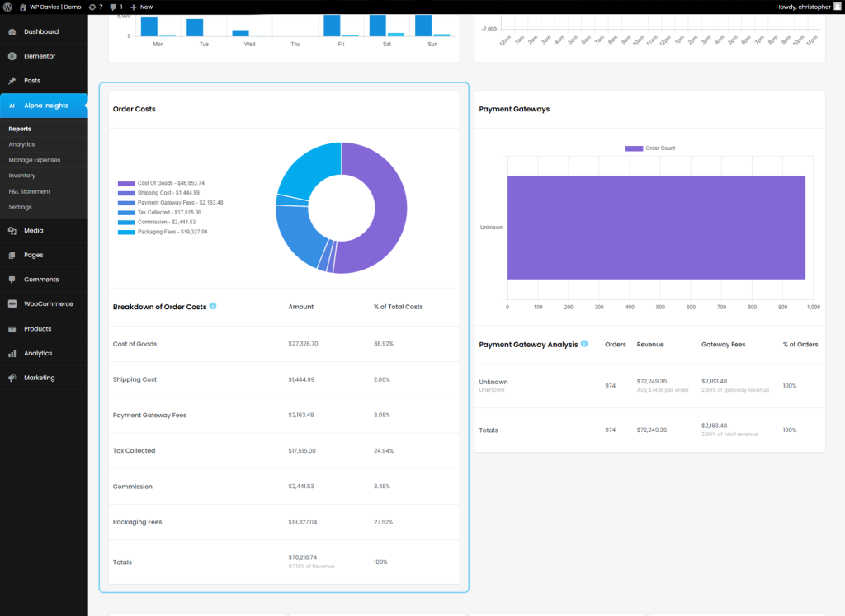Image resolution: width=845 pixels, height=616 pixels.
Task: Open the Inventory submenu link
Action: click(x=22, y=176)
